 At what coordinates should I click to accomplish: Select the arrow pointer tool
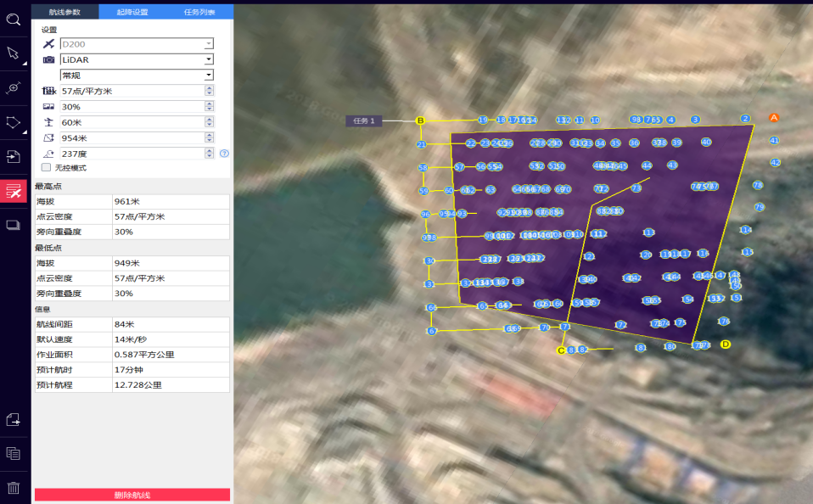(13, 53)
